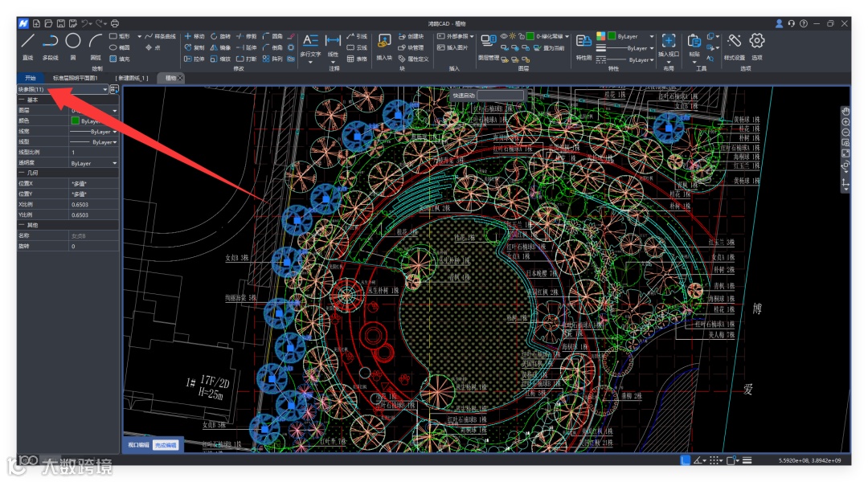Select the 多段线 polyline tool
868x482 pixels.
click(51, 46)
